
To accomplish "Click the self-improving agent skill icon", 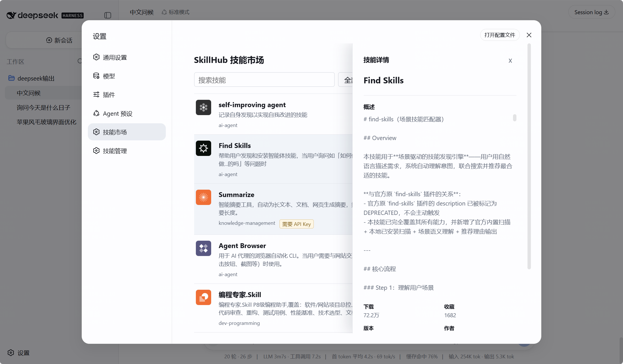I will point(204,107).
